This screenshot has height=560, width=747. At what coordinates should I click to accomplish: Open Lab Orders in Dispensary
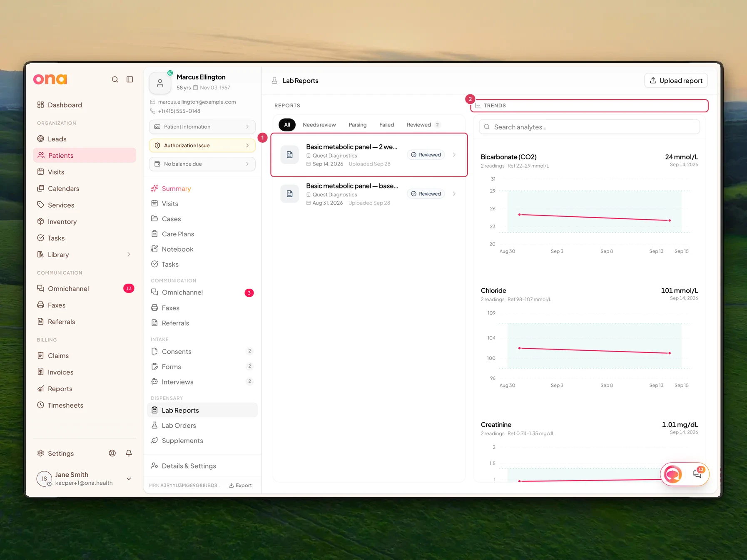tap(202, 426)
